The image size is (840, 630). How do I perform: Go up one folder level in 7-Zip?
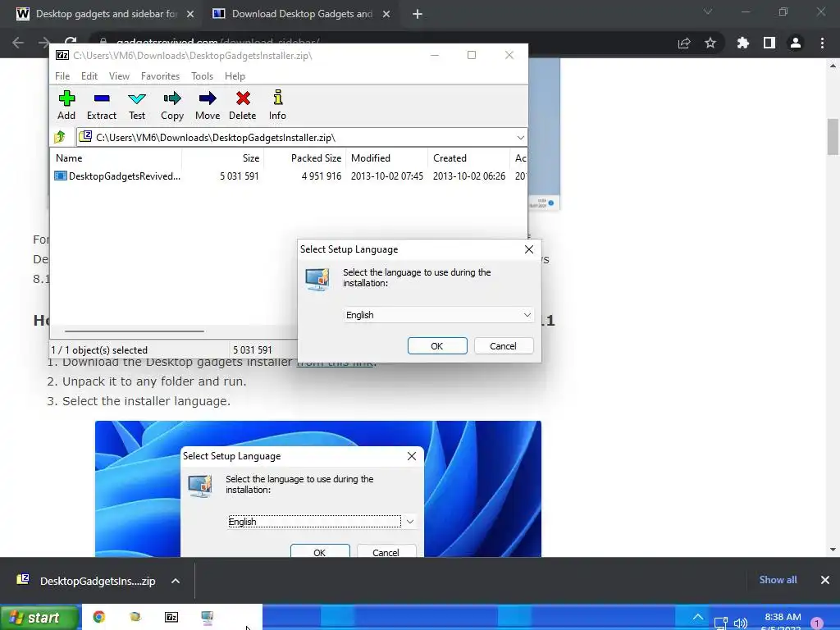[60, 137]
